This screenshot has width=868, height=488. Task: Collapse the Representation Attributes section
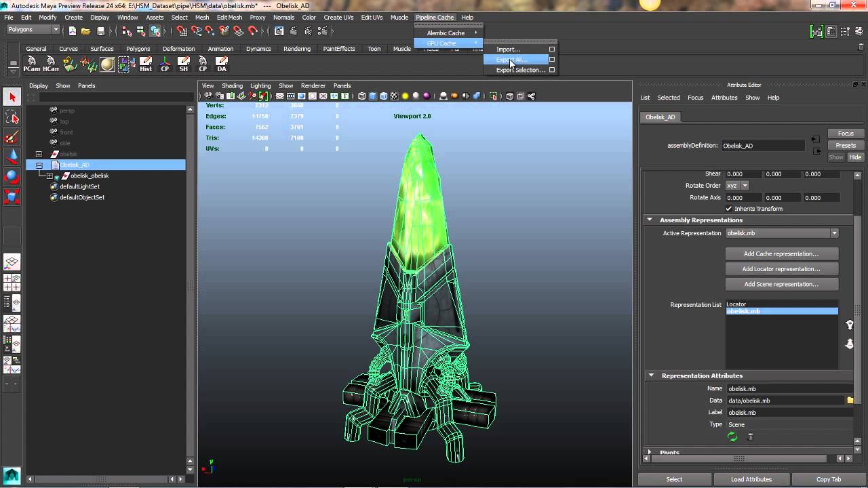(651, 375)
